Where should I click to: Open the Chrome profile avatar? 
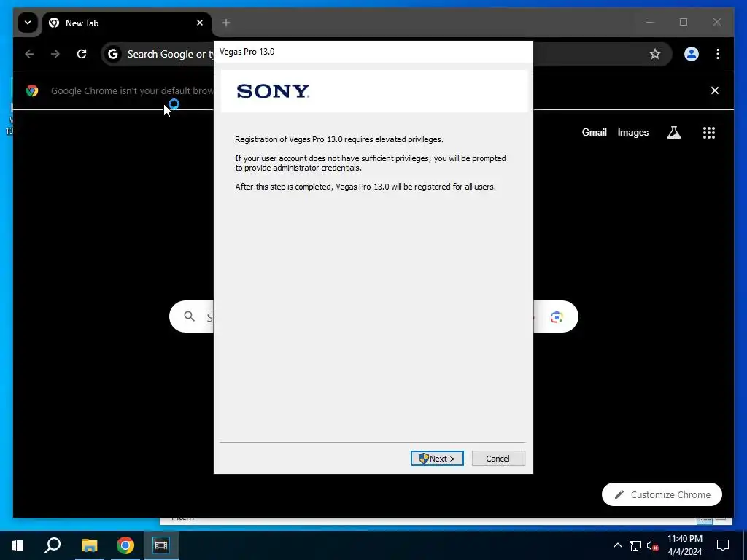click(692, 54)
